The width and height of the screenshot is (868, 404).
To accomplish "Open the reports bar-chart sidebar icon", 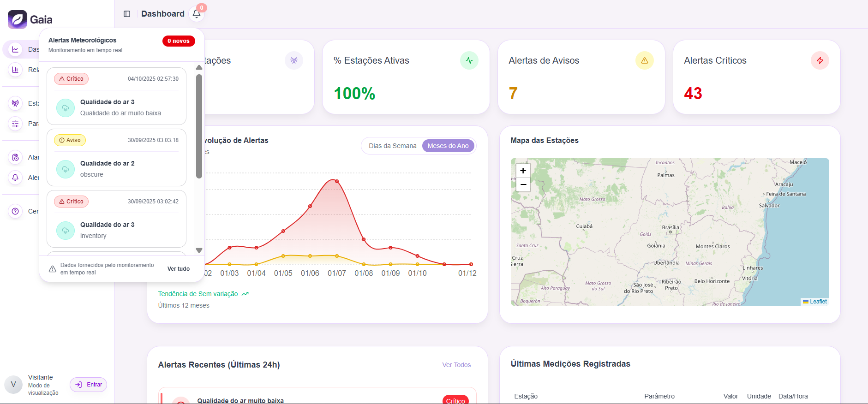I will pos(15,70).
